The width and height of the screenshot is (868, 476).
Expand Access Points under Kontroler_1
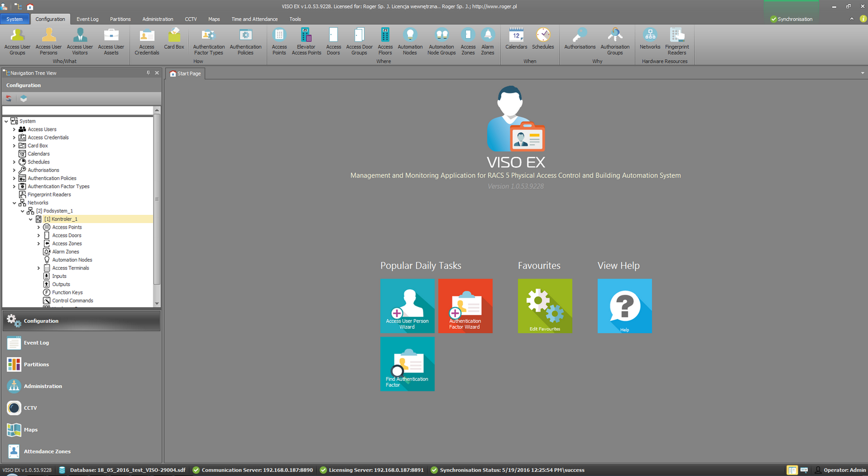point(39,227)
